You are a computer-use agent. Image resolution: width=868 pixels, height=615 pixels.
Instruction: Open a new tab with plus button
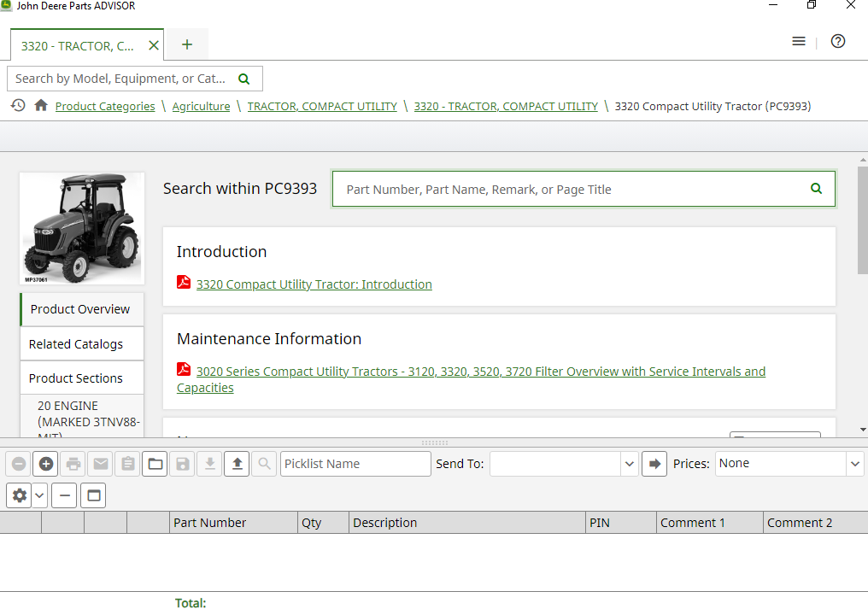pyautogui.click(x=187, y=45)
